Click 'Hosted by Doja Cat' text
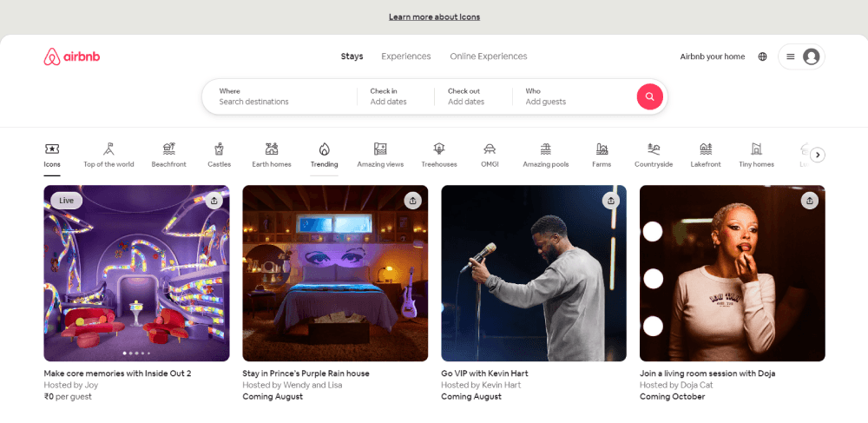Viewport: 868px width, 423px height. (676, 386)
